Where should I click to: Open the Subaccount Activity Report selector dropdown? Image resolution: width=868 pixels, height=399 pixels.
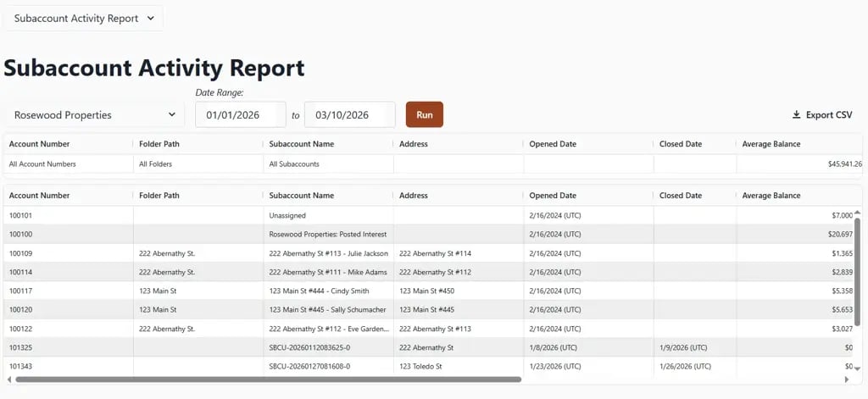pos(83,19)
